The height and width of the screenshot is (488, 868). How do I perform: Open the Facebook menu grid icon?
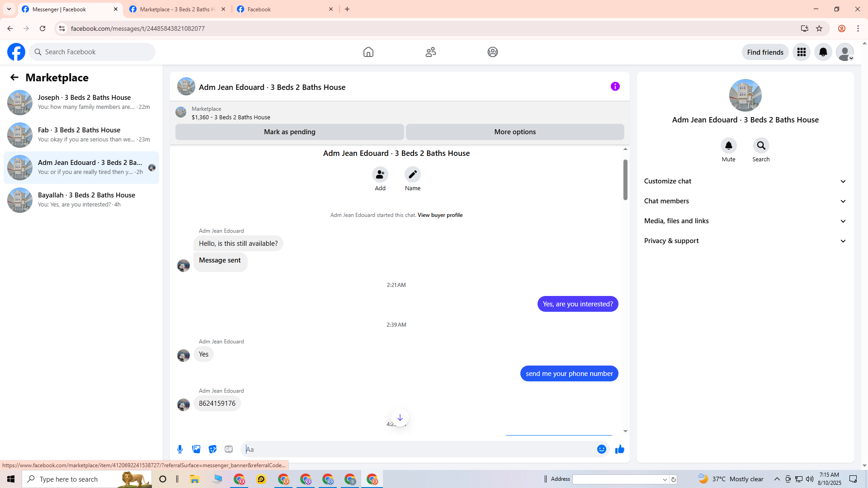(801, 52)
